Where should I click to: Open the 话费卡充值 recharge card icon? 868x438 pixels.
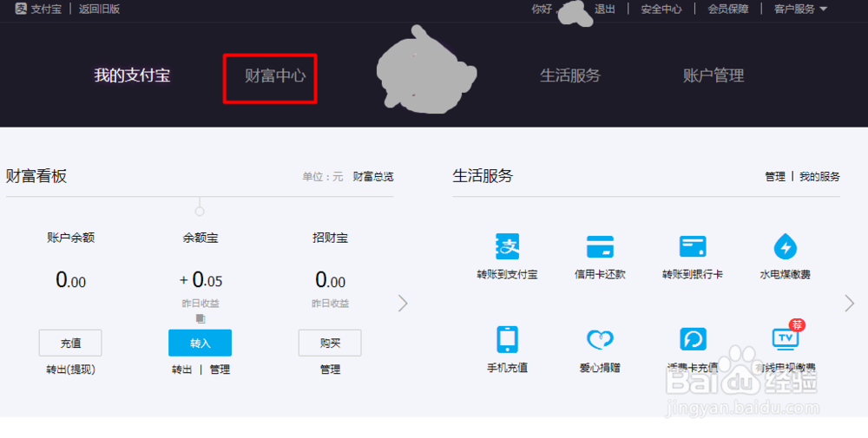pos(693,339)
